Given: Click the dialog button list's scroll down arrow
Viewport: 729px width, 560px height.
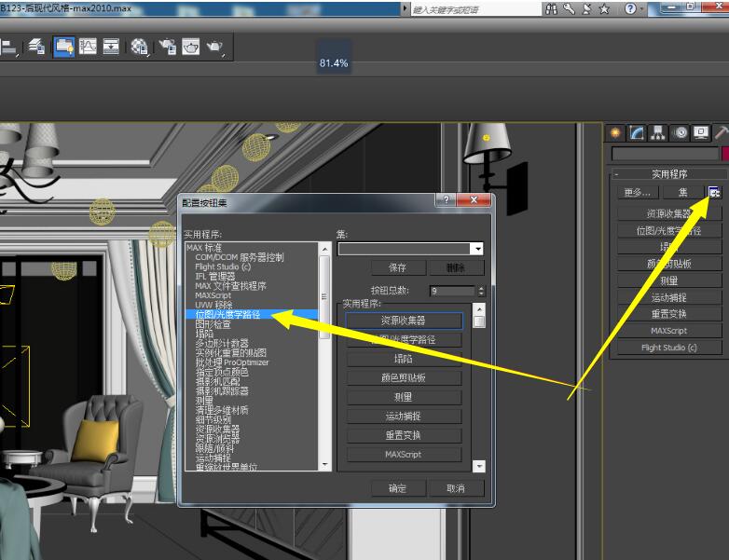Looking at the screenshot, I should click(479, 466).
